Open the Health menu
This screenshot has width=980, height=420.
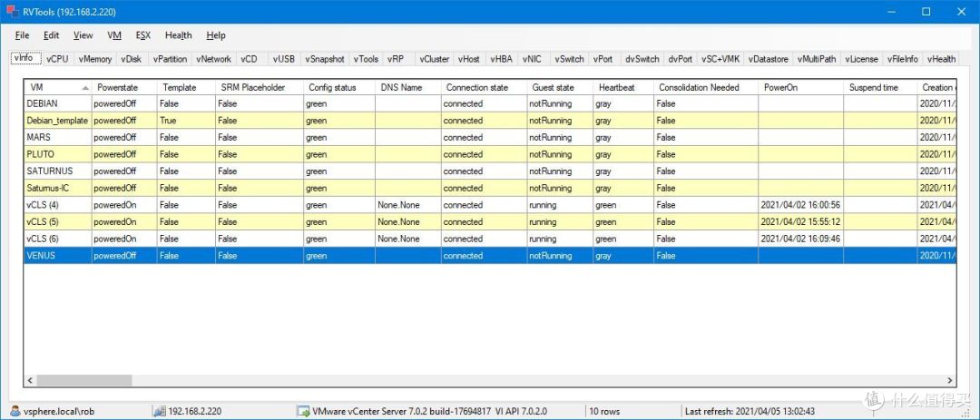pyautogui.click(x=178, y=35)
